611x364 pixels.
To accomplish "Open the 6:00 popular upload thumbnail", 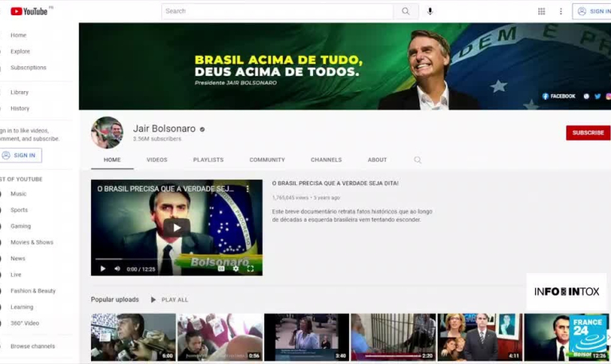I will coord(133,337).
